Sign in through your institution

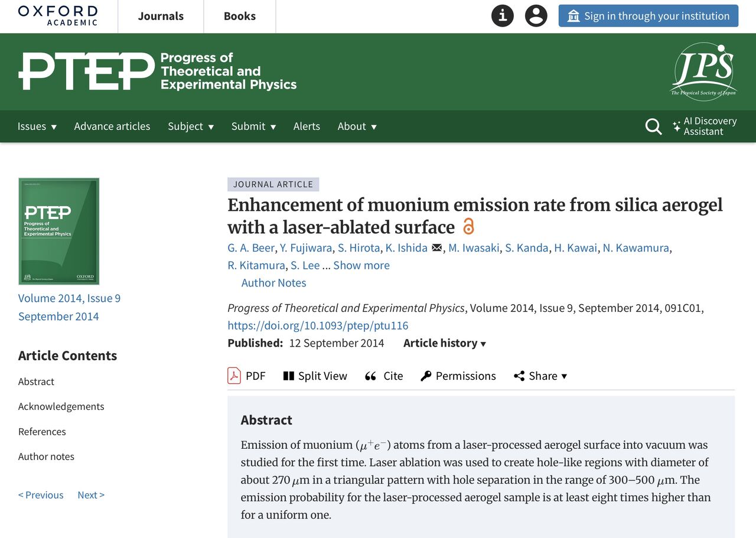(x=649, y=16)
